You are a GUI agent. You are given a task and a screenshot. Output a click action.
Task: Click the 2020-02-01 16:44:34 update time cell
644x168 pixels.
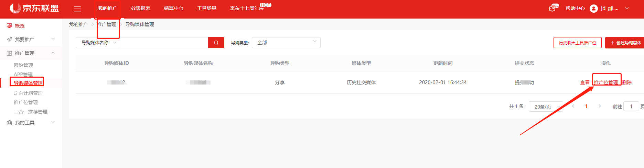click(443, 82)
